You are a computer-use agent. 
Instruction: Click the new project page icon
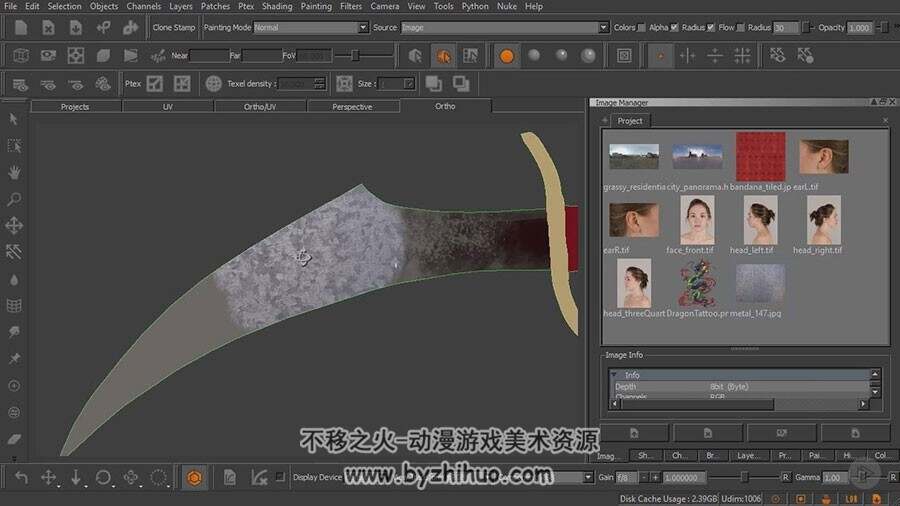(21, 27)
